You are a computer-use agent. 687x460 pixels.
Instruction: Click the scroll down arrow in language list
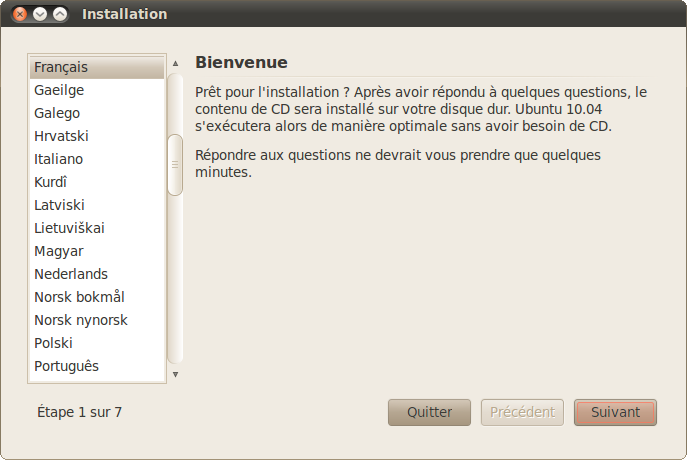pyautogui.click(x=175, y=374)
